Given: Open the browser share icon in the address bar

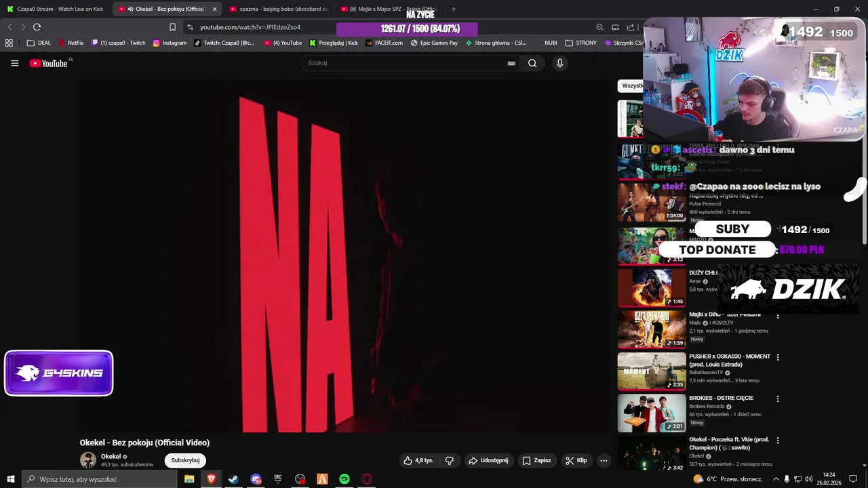Looking at the screenshot, I should tap(631, 27).
